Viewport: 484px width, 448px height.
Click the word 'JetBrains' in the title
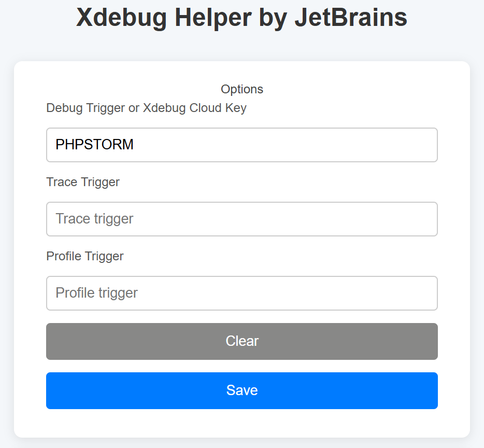(350, 18)
